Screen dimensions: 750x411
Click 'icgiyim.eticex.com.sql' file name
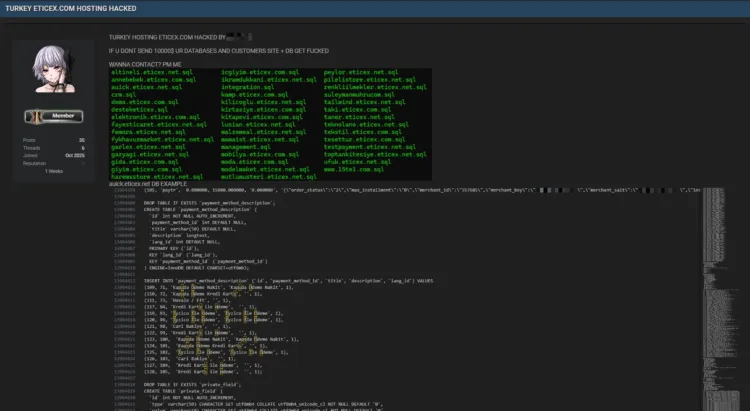pos(260,72)
